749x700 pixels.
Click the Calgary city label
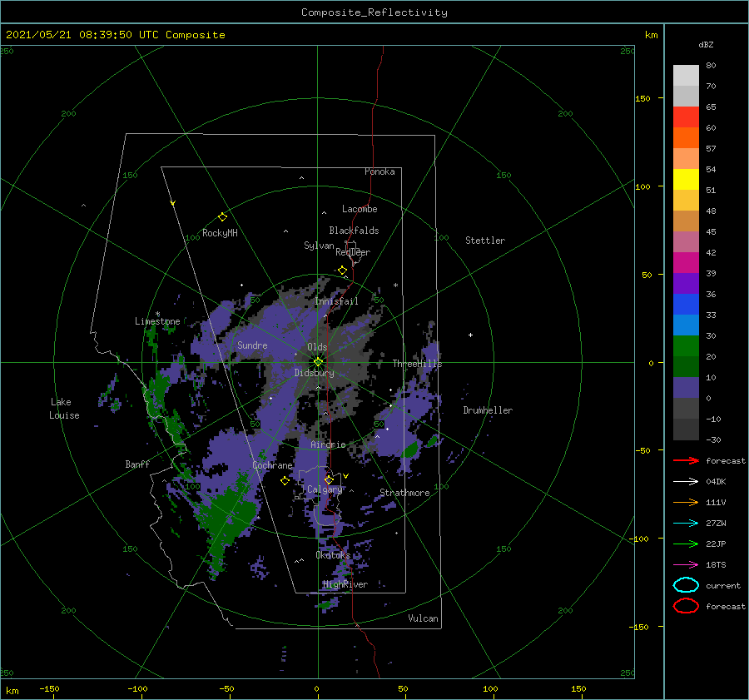(x=325, y=489)
